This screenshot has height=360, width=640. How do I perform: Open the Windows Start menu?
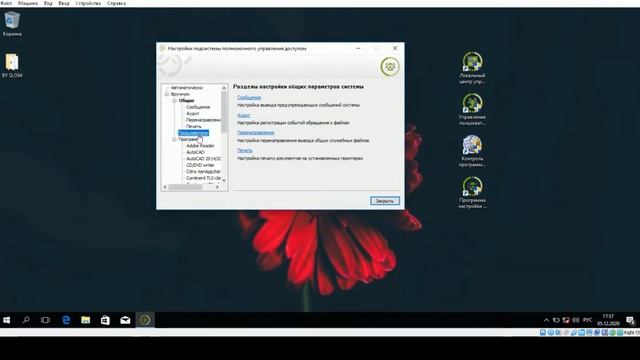7,320
